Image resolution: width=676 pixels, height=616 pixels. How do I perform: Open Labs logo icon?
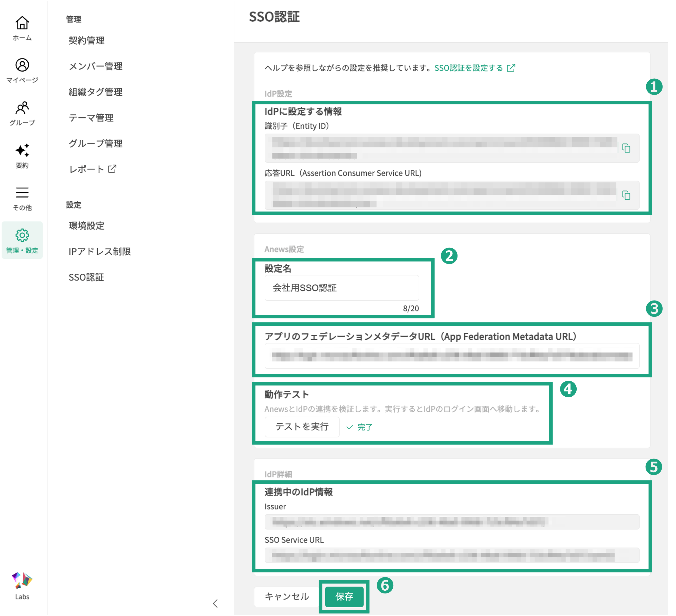pyautogui.click(x=22, y=580)
